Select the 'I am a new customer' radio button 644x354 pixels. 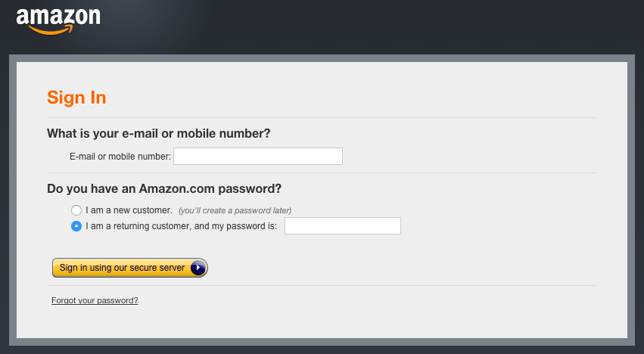76,210
